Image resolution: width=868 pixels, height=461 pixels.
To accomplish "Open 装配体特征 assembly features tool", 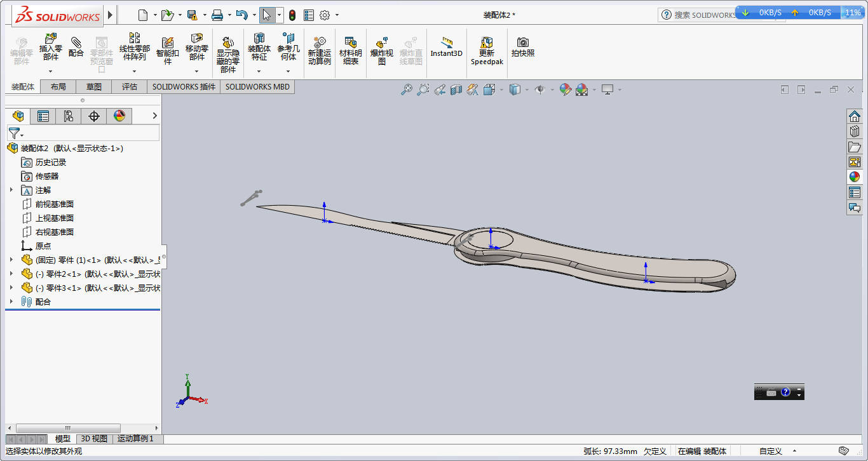I will coord(259,47).
